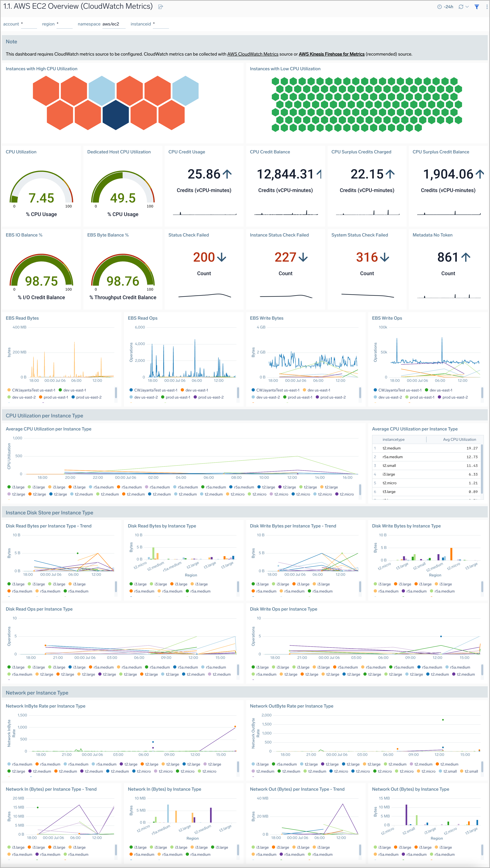The height and width of the screenshot is (868, 490).
Task: Select the t3.large row showing 0.89
Action: [426, 492]
